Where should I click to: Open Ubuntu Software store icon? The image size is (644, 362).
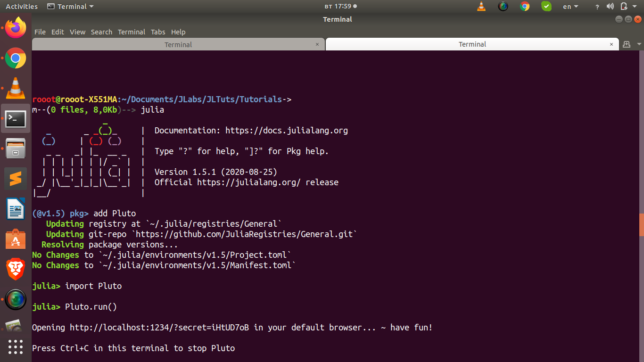click(x=16, y=239)
